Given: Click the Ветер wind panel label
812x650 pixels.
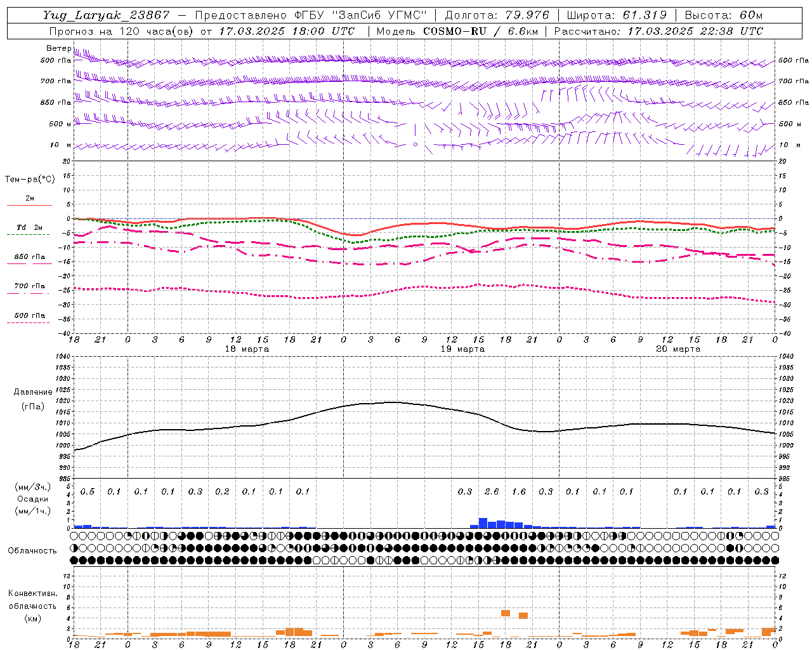Looking at the screenshot, I should (x=58, y=48).
